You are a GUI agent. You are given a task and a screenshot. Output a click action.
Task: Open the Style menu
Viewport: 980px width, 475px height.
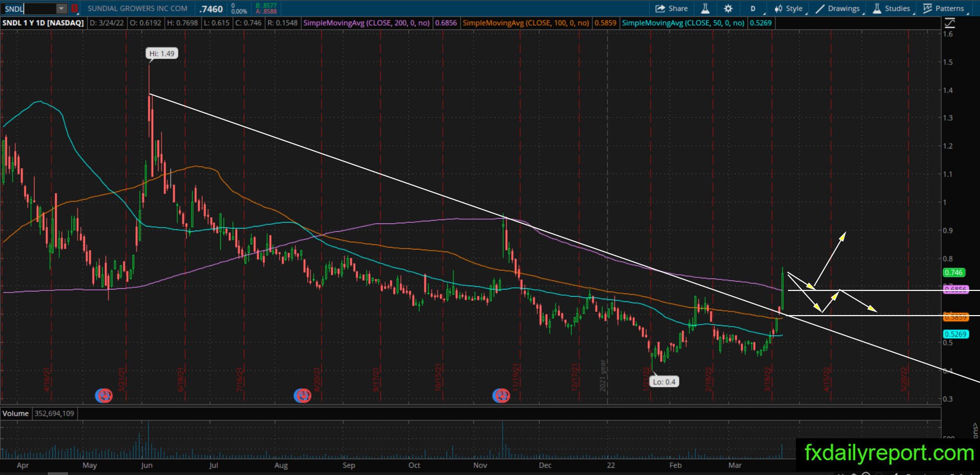point(789,8)
